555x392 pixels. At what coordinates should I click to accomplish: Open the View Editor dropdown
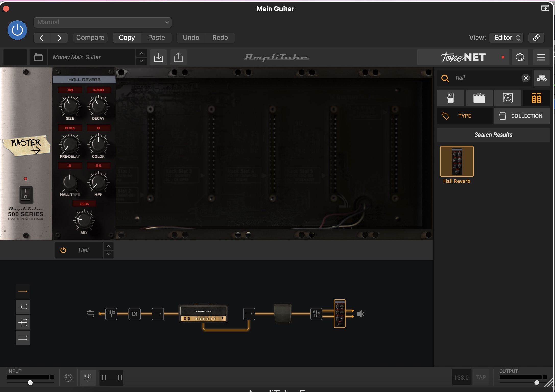click(x=506, y=38)
